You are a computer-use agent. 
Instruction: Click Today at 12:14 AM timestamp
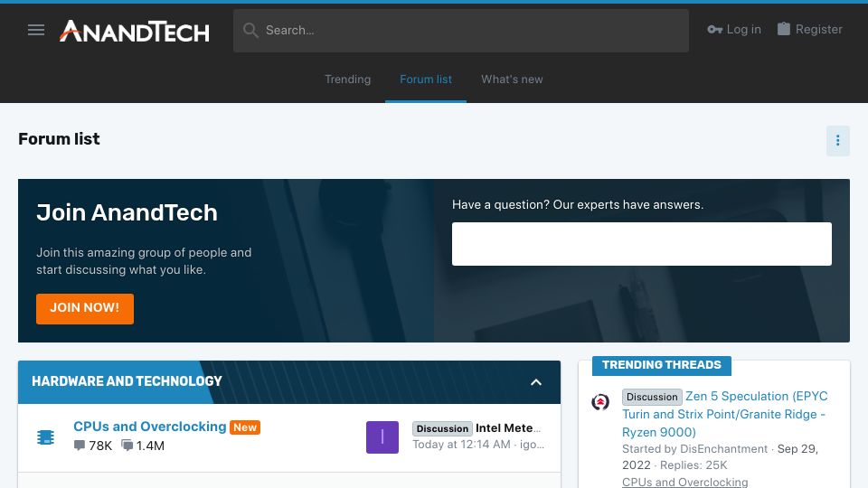click(462, 445)
